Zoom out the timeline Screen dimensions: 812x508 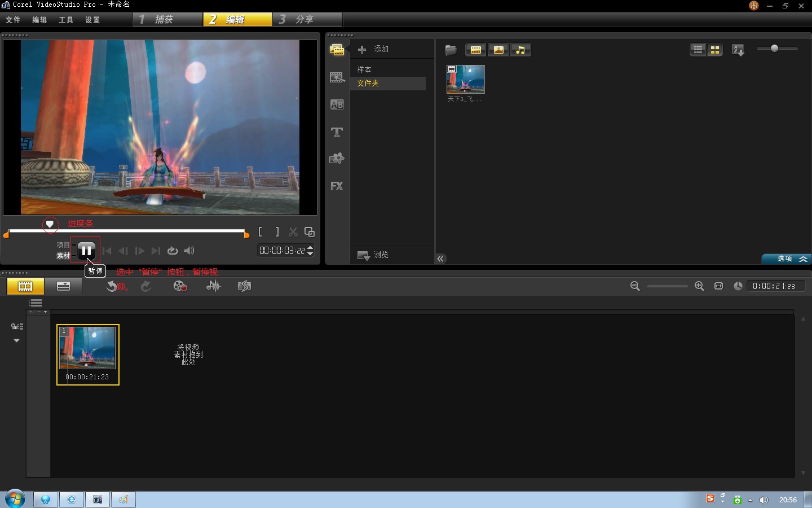coord(635,286)
